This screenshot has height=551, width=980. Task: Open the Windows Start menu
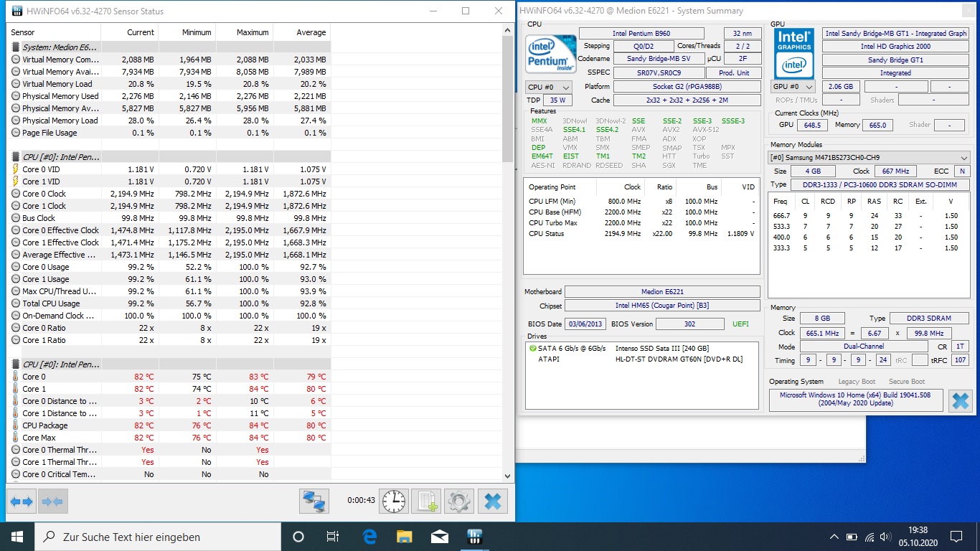17,537
